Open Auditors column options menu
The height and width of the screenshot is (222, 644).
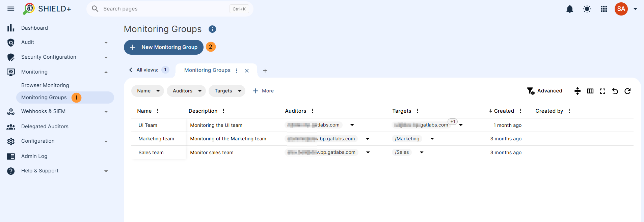312,111
